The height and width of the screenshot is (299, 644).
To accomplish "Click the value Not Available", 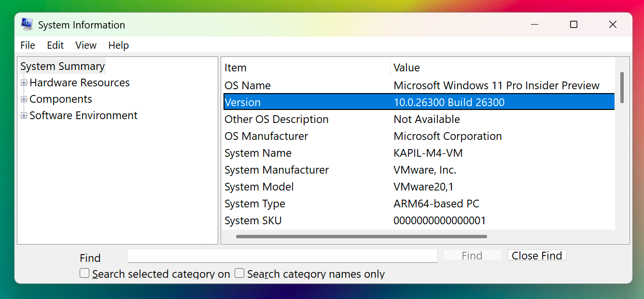I will pos(427,119).
